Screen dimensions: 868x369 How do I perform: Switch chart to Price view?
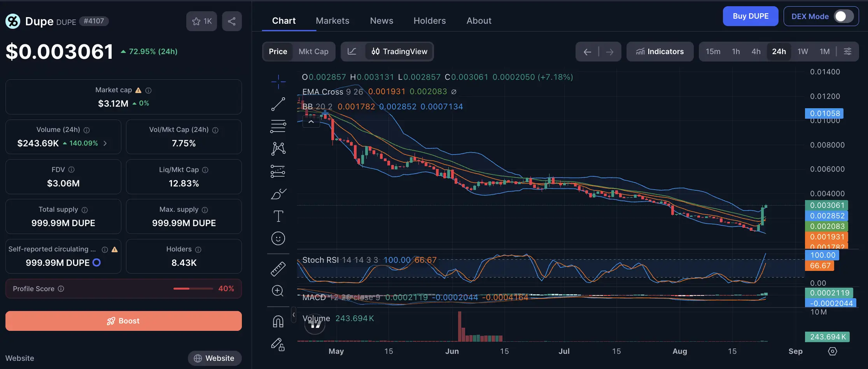coord(278,51)
